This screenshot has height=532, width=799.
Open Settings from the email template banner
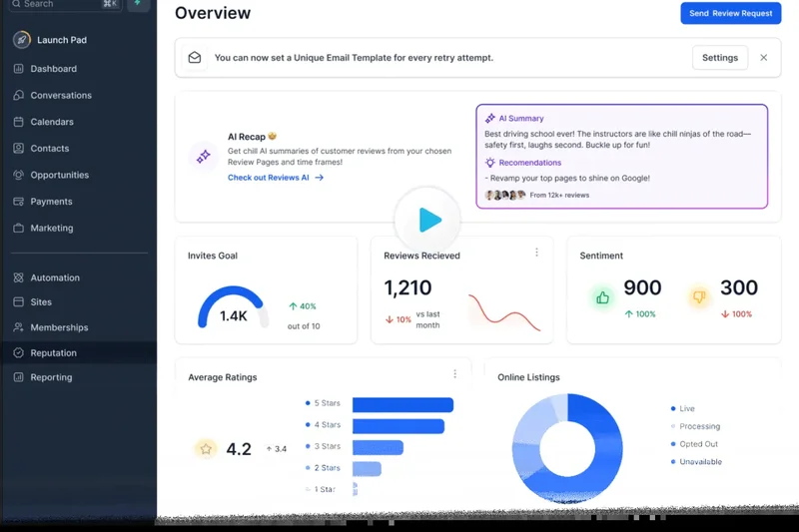(x=719, y=58)
